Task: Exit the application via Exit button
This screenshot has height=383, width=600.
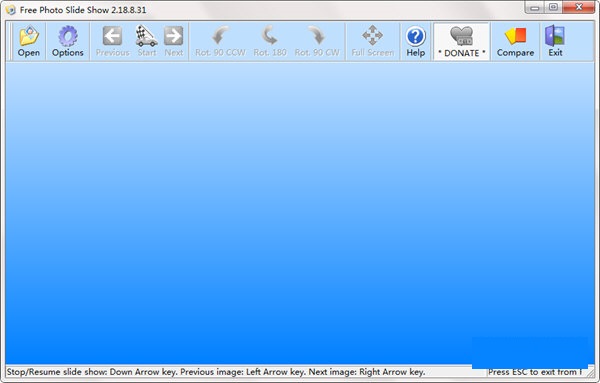Action: point(555,41)
